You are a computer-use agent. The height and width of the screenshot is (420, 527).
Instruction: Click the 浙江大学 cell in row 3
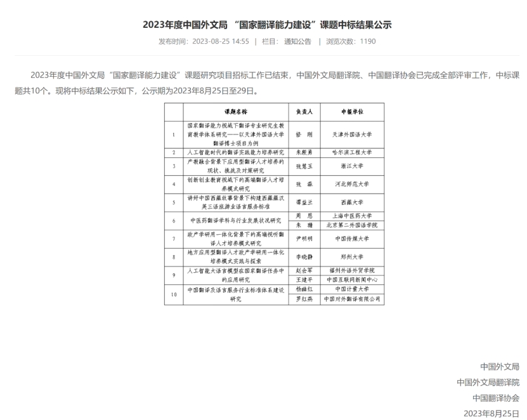(351, 166)
